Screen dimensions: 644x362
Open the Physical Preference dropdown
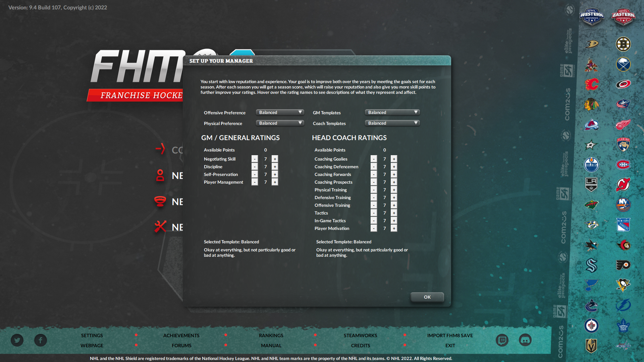point(280,123)
